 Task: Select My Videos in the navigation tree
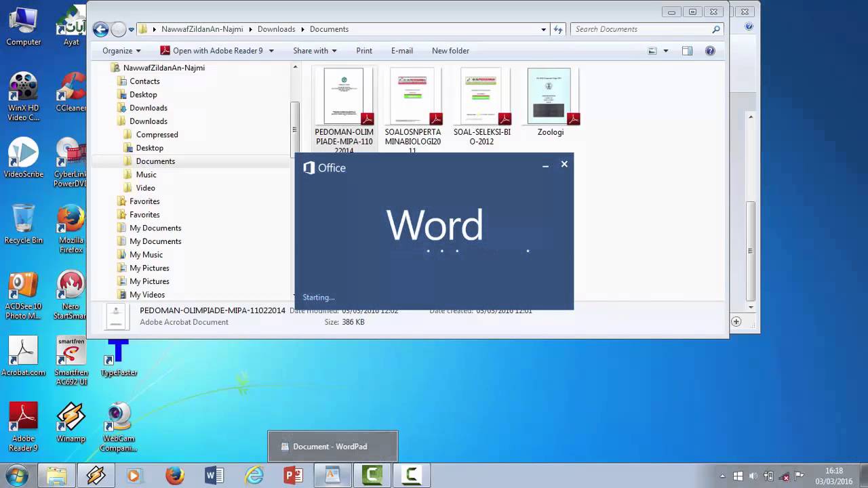147,295
